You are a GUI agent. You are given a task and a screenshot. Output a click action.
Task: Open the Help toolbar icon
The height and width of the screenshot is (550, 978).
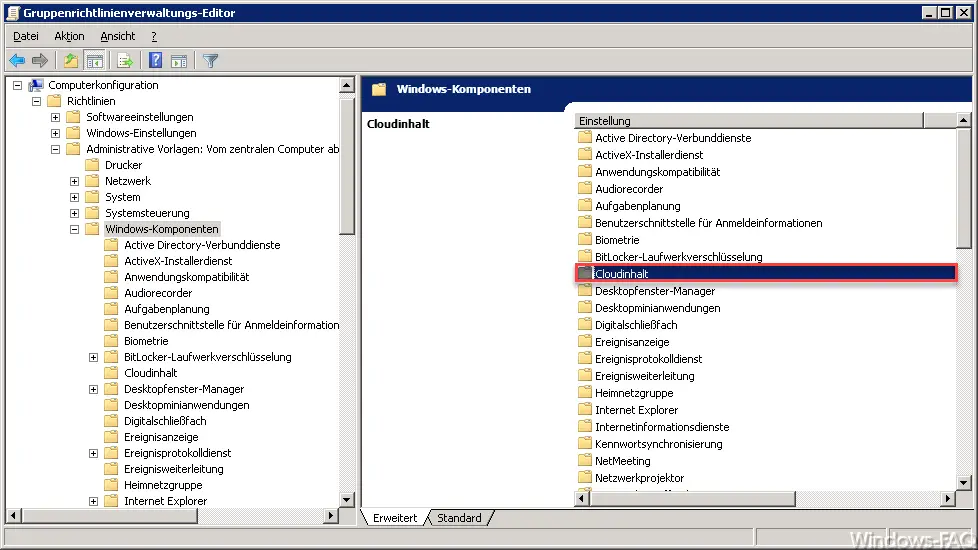click(x=155, y=60)
